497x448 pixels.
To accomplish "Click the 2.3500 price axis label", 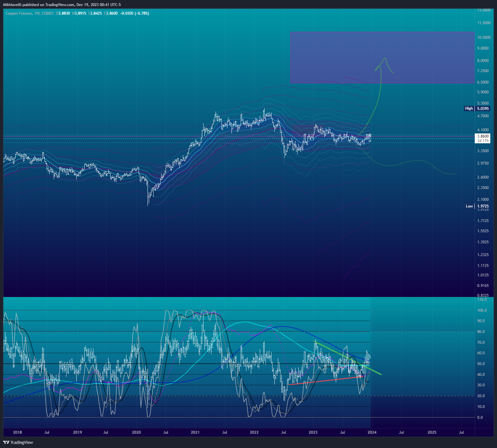I will point(483,188).
